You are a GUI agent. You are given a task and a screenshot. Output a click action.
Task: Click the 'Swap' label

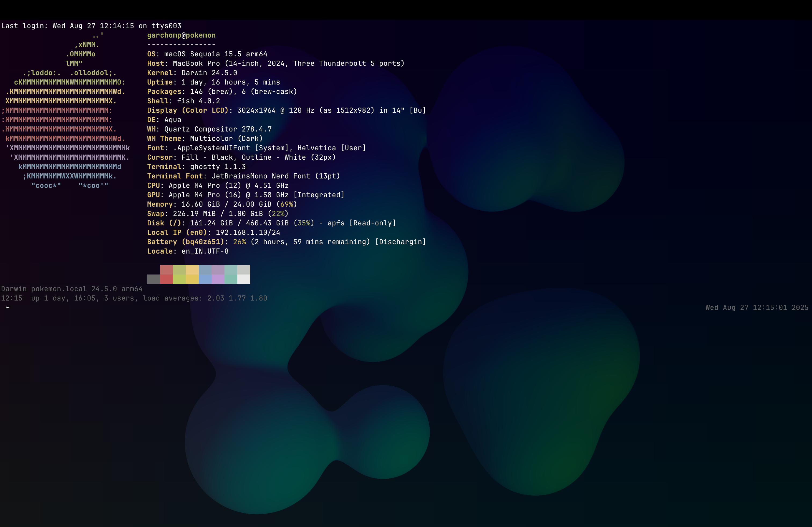coord(155,214)
